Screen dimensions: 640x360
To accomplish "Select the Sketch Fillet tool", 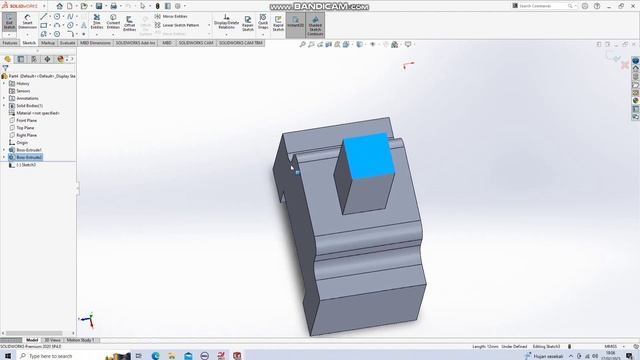I will pyautogui.click(x=70, y=34).
